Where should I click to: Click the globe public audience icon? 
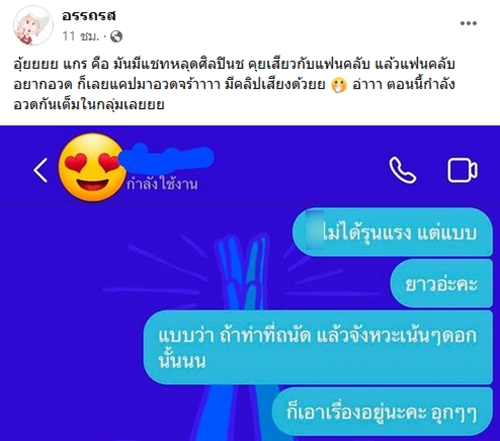pyautogui.click(x=116, y=36)
